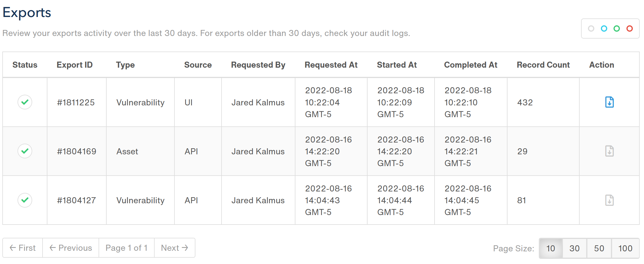Click the Requested At column header
Screen dimensions: 644x264
(331, 65)
